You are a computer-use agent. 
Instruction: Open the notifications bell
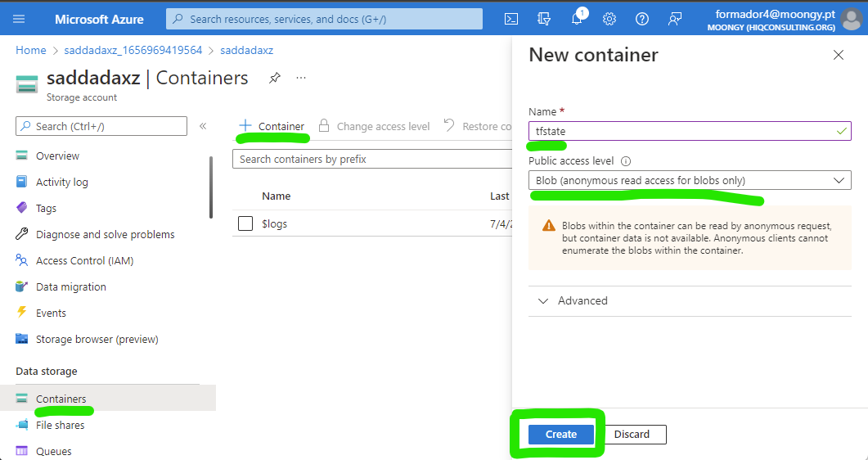(577, 20)
